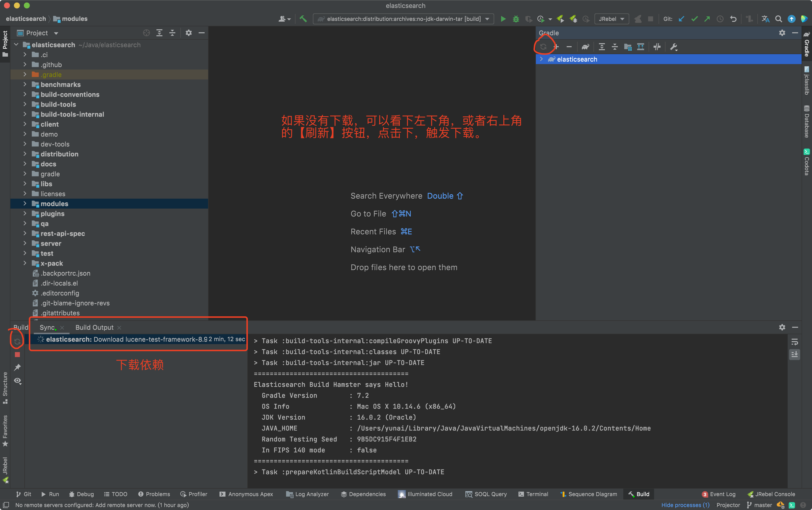Open the Event Log button
Screen dimensions: 812x510
coord(719,494)
